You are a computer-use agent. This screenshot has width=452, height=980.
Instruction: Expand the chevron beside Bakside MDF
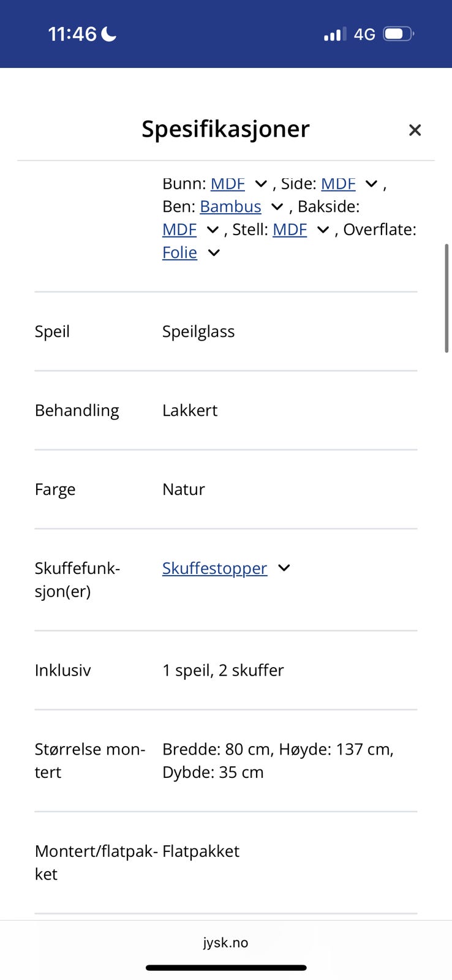coord(213,230)
